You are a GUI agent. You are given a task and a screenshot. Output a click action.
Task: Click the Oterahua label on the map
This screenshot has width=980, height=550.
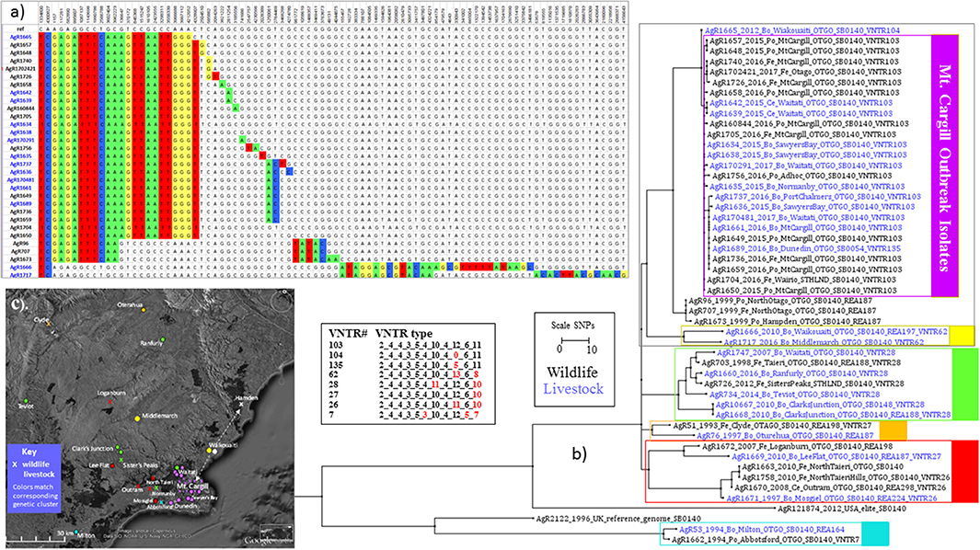pos(130,304)
